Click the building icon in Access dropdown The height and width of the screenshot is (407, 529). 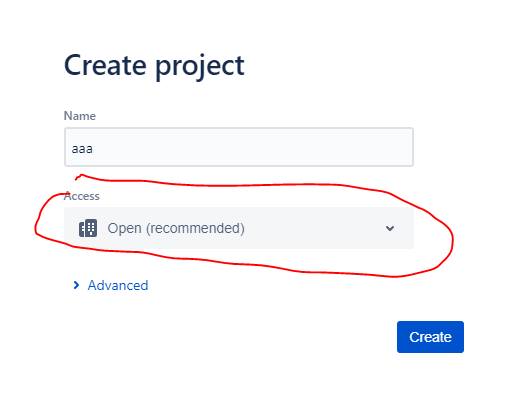click(x=88, y=228)
